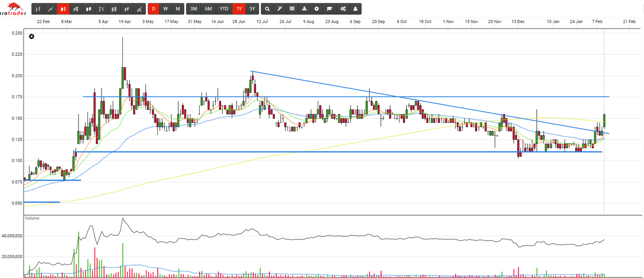The image size is (644, 278).
Task: Click the 7 Feb date label
Action: 598,21
